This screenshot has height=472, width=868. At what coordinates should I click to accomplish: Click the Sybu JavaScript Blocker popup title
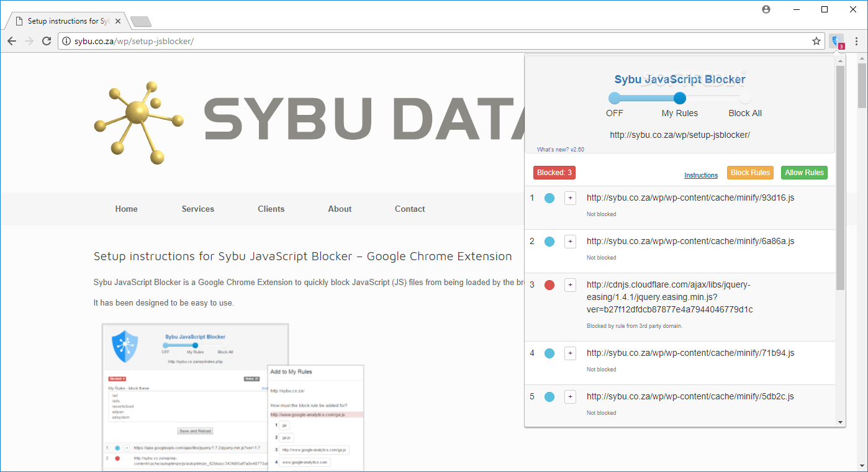(x=680, y=79)
